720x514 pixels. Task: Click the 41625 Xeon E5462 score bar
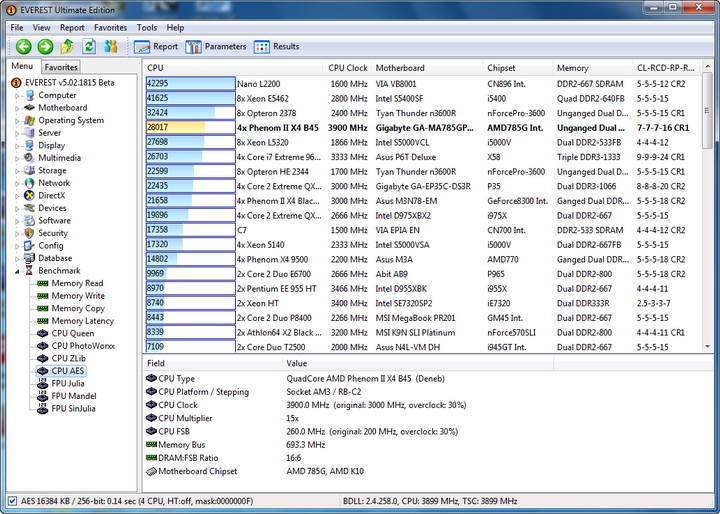(191, 98)
